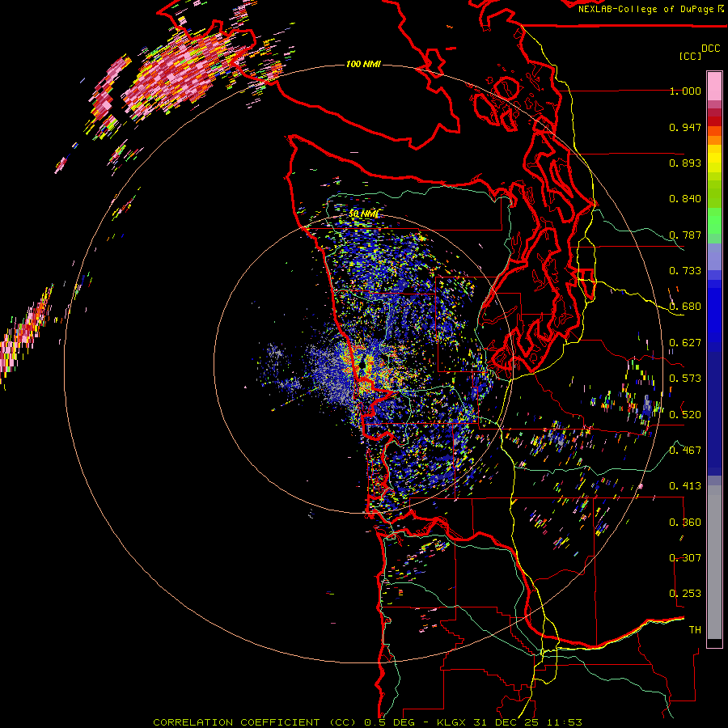
Task: Select the 0.573 scale value
Action: point(685,379)
